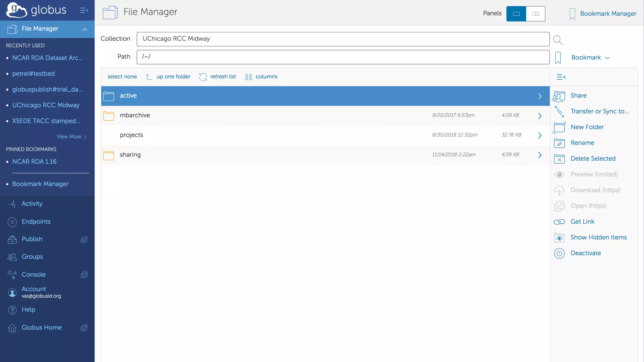
Task: Go to Endpoints in the sidebar
Action: point(36,222)
